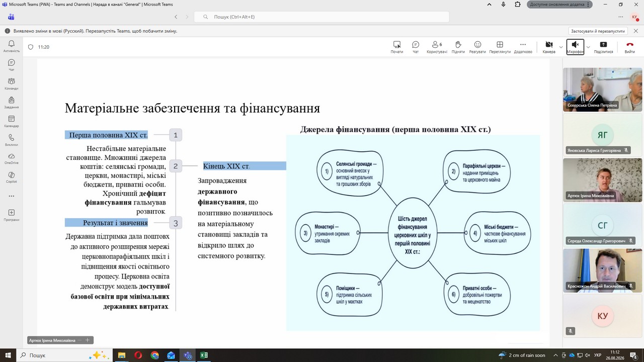Zoom out shared content minus button
This screenshot has height=362, width=644.
coord(79,340)
